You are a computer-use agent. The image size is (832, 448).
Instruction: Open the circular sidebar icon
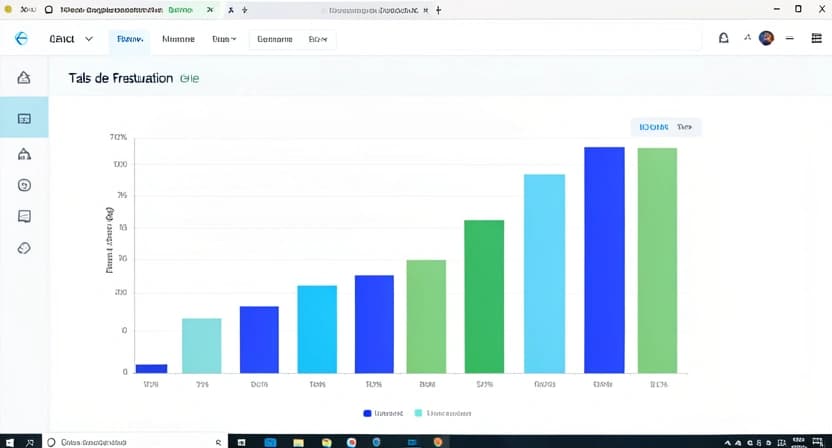tap(24, 185)
